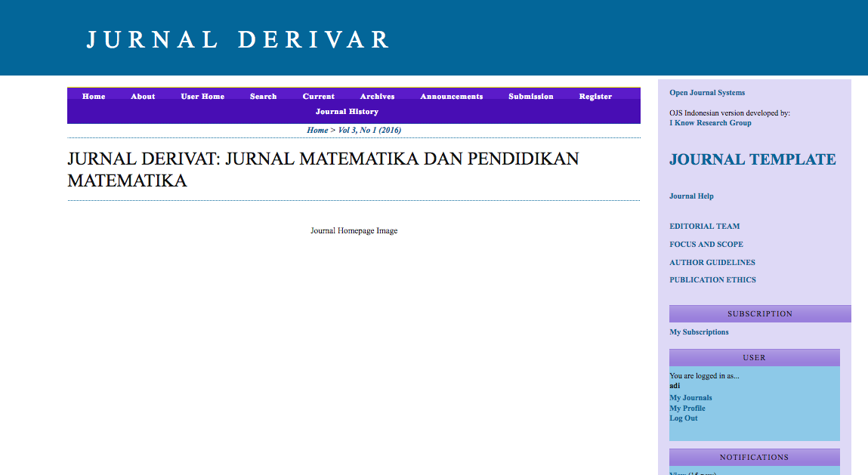Open the Open Journal Systems link

pyautogui.click(x=707, y=93)
